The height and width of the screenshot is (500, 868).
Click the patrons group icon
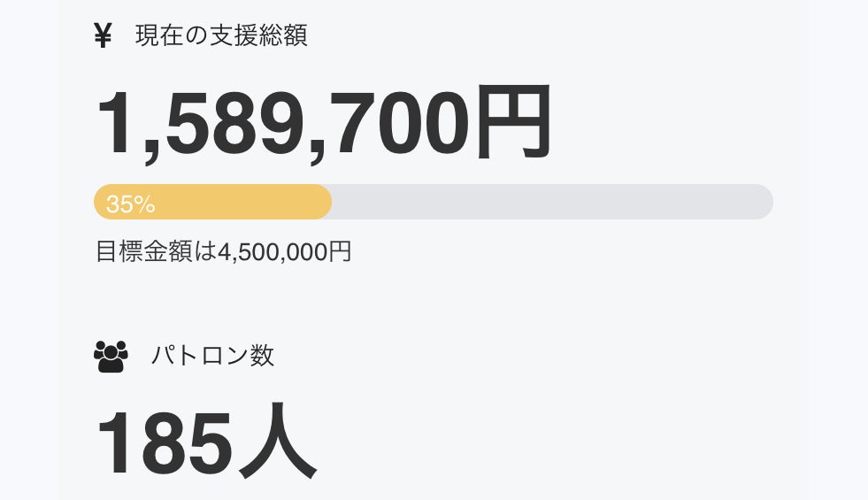point(111,356)
